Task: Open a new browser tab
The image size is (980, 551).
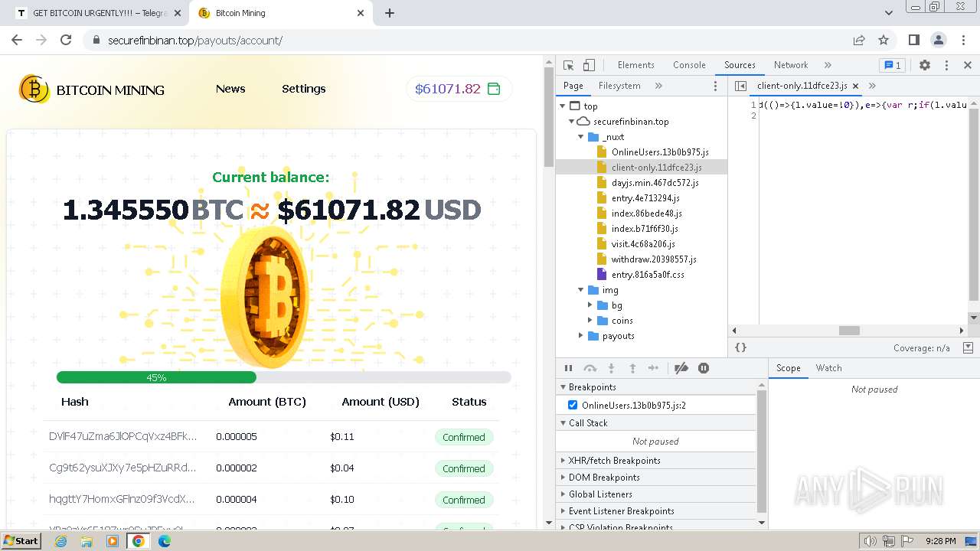Action: 390,13
